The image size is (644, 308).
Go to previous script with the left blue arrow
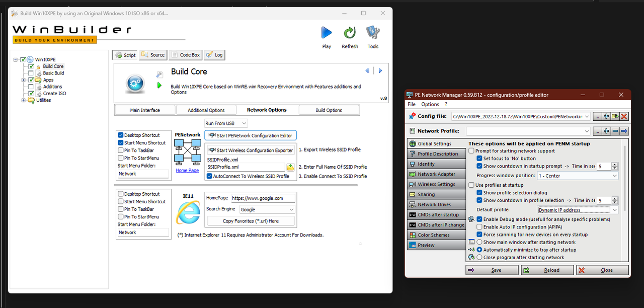(x=367, y=70)
